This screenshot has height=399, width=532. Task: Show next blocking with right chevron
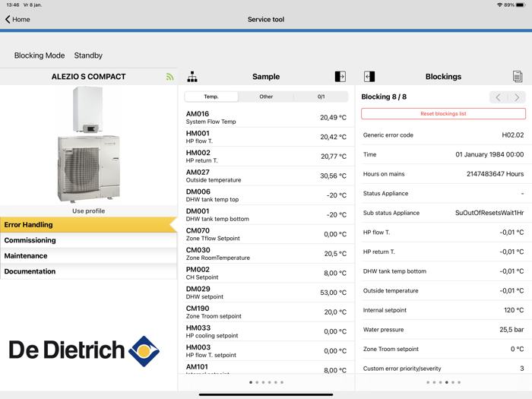coord(517,98)
